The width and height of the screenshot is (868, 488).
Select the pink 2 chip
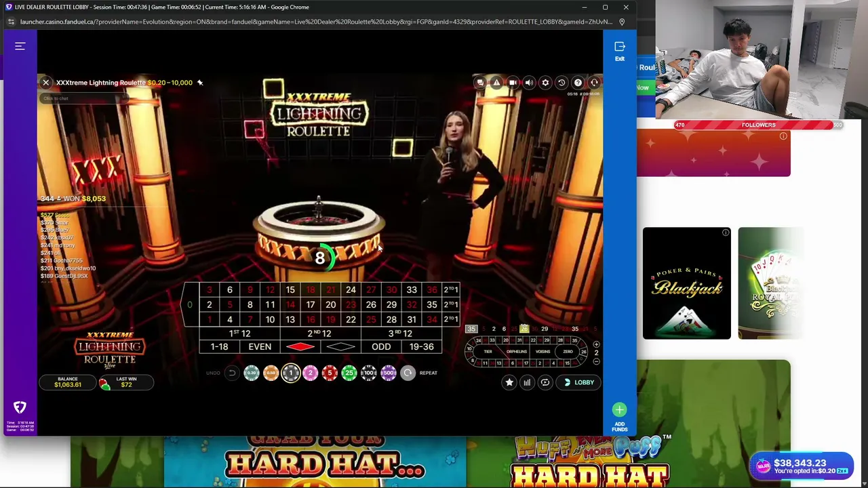pos(311,373)
